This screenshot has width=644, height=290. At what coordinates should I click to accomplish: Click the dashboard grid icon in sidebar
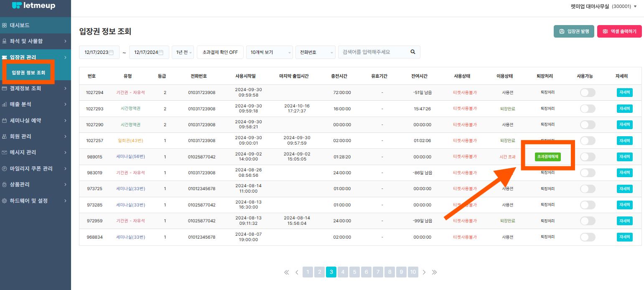[x=4, y=25]
